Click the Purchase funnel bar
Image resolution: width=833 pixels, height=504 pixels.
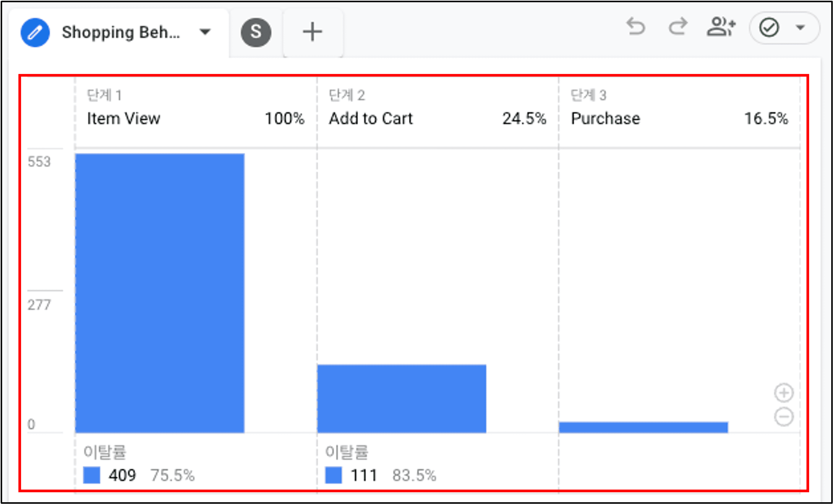pyautogui.click(x=643, y=427)
